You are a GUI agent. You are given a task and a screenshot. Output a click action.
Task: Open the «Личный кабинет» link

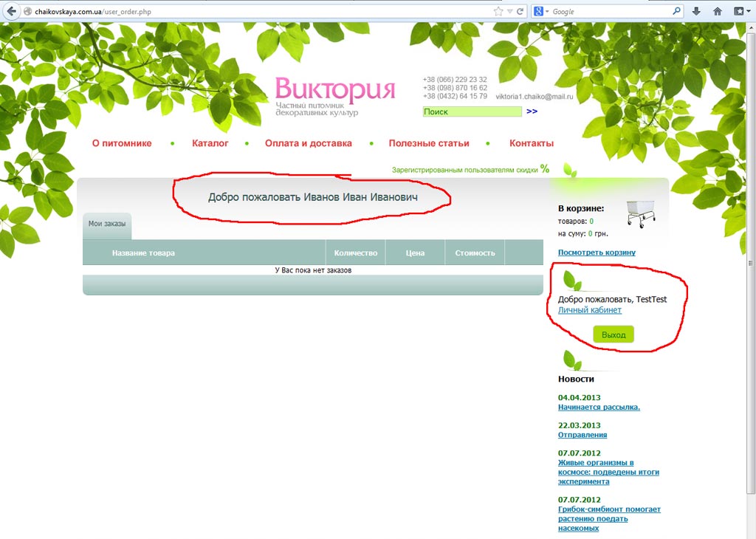click(x=590, y=310)
